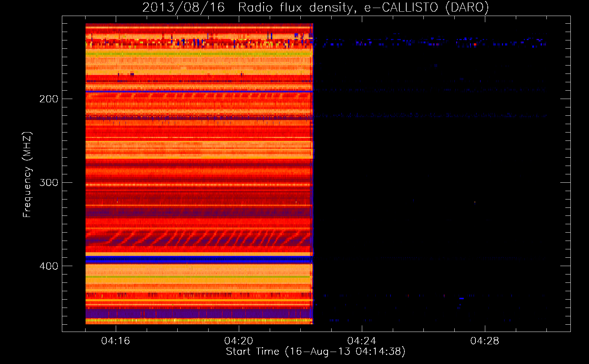The height and width of the screenshot is (364, 589).
Task: Click the 'Start Time (16-Aug-13 04:14:38)' label
Action: tap(316, 352)
